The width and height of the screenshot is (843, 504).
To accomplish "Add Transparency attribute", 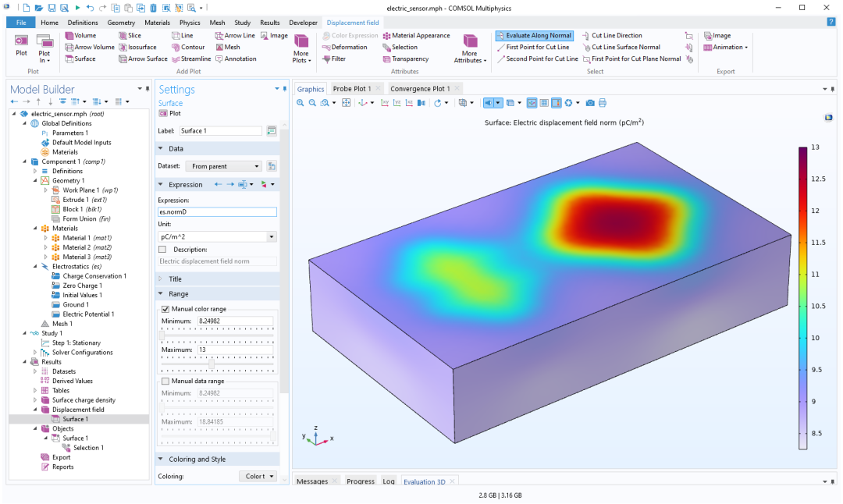I will pos(405,59).
